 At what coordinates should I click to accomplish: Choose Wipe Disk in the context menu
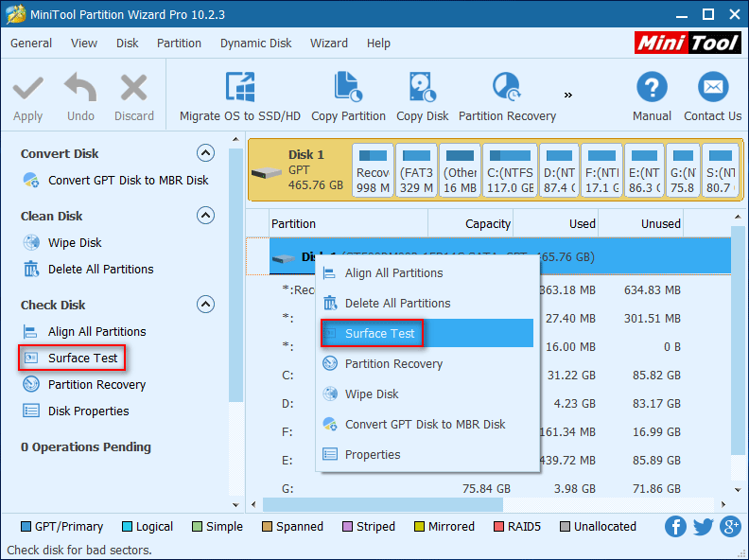coord(427,394)
